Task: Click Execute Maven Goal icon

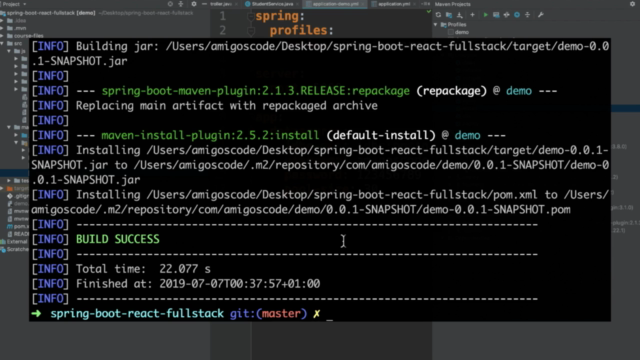Action: tap(496, 15)
